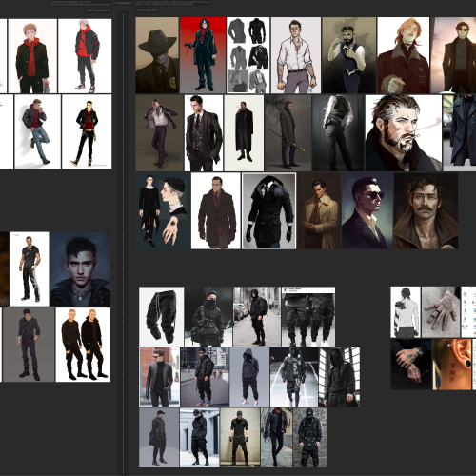Choose the dark vest torso photo
Image resolution: width=476 pixels, height=476 pixels.
[x=338, y=133]
